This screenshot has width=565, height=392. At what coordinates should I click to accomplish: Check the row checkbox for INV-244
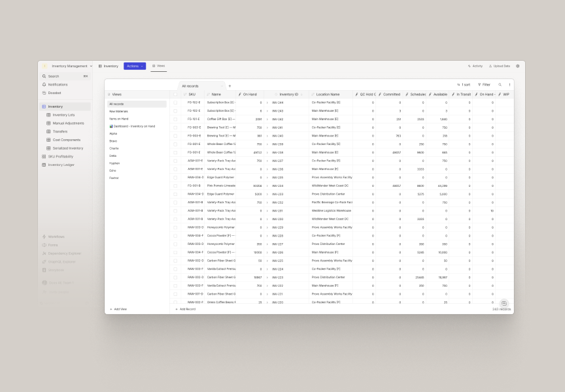175,103
